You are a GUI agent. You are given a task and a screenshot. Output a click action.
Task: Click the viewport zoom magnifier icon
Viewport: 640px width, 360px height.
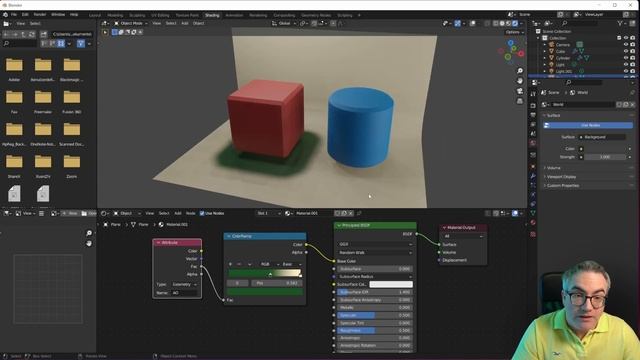click(520, 71)
